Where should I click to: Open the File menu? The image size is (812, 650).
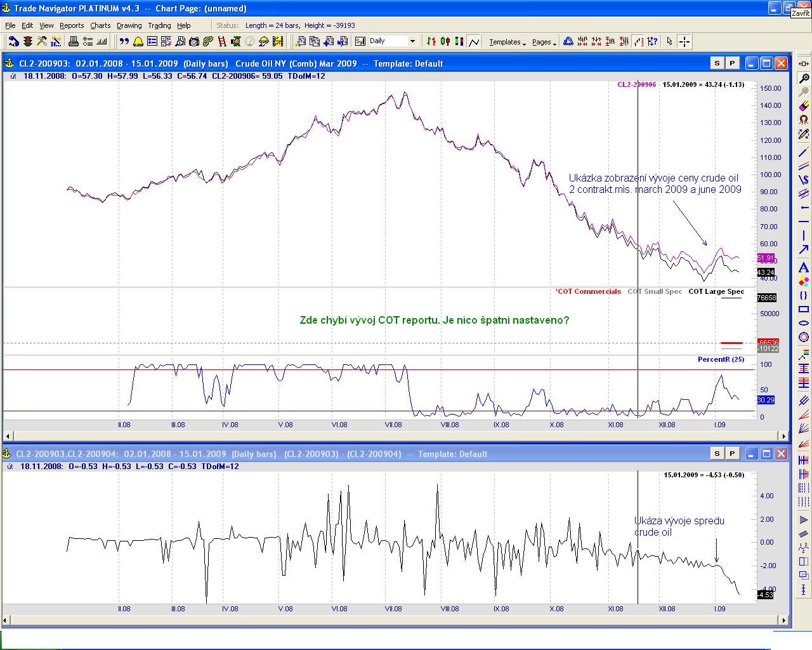[10, 25]
